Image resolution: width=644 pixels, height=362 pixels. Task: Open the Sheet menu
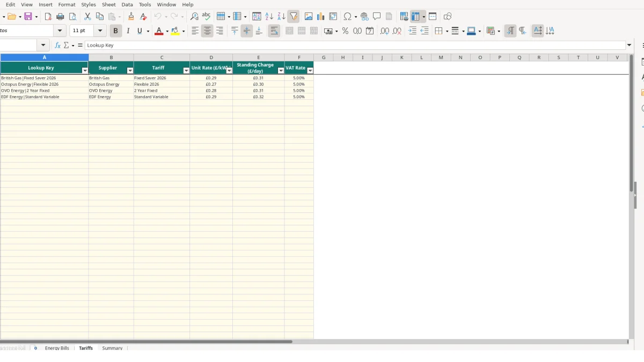109,4
